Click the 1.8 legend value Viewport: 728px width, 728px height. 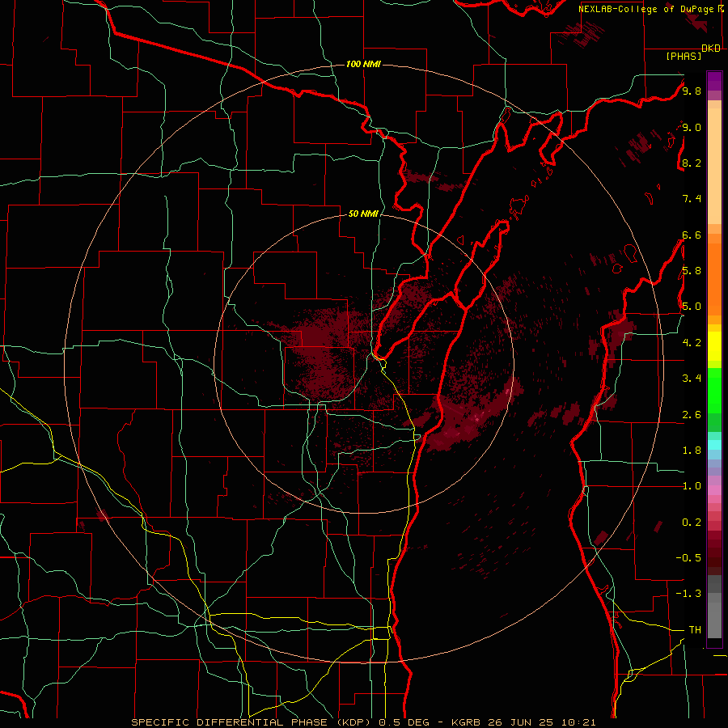pyautogui.click(x=692, y=451)
